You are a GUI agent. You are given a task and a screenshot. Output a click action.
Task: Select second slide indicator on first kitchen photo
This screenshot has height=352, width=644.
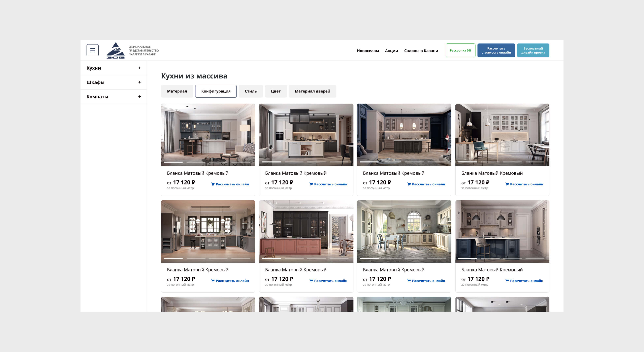point(196,162)
